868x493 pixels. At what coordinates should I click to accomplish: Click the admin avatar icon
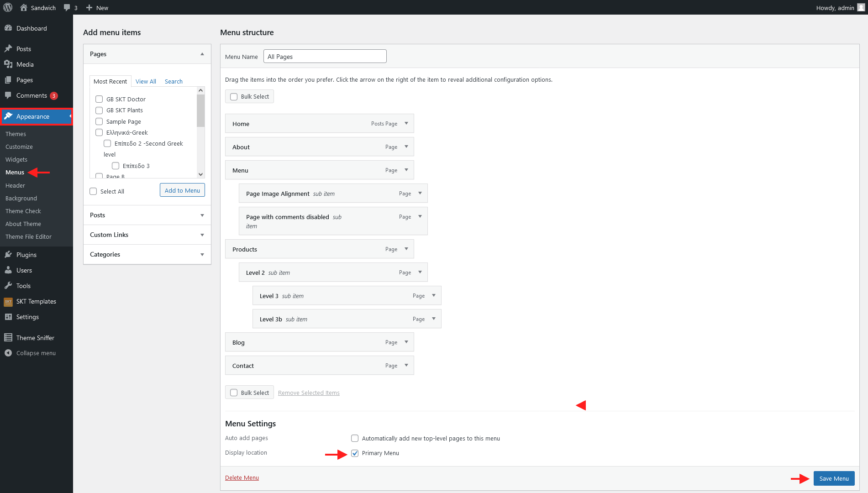(861, 7)
